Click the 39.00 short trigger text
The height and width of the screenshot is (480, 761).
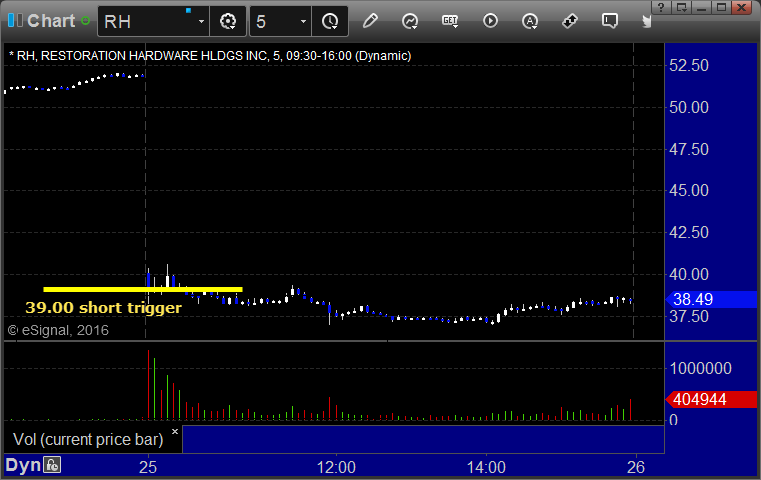tap(103, 308)
